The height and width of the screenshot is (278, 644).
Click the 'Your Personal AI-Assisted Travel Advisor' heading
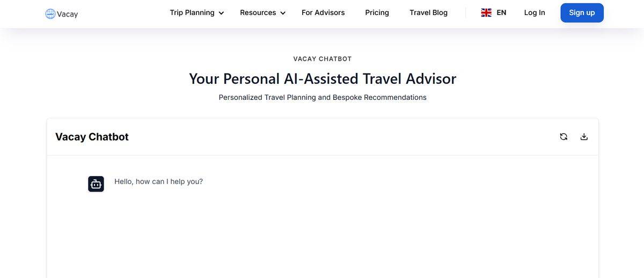point(322,78)
